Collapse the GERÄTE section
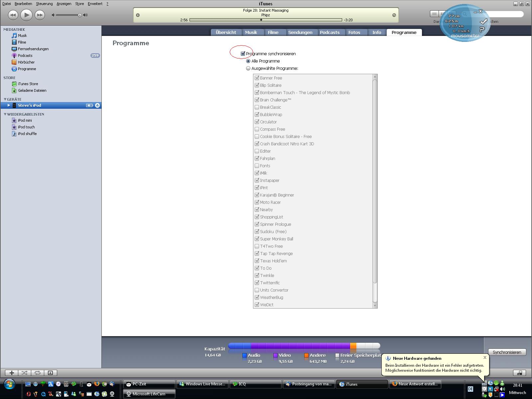 coord(5,99)
